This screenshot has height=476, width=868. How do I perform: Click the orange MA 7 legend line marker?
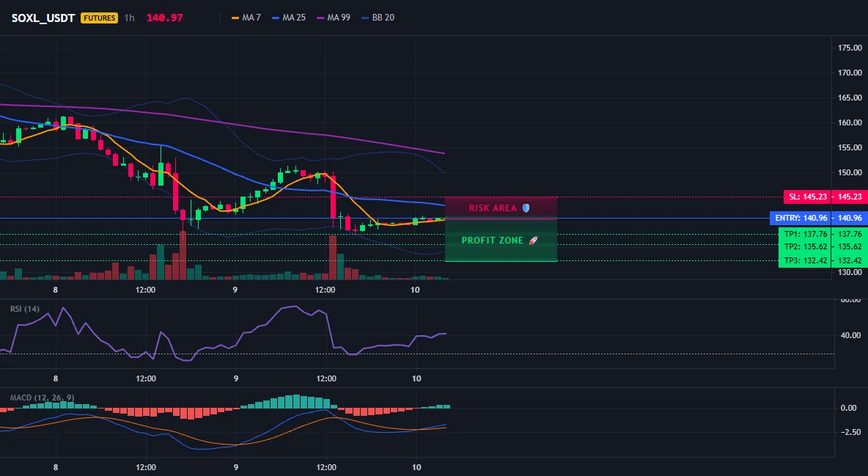(x=235, y=18)
